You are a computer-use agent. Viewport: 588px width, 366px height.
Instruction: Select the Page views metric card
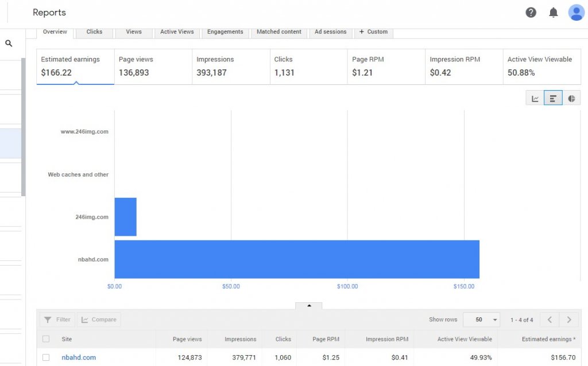coord(153,67)
